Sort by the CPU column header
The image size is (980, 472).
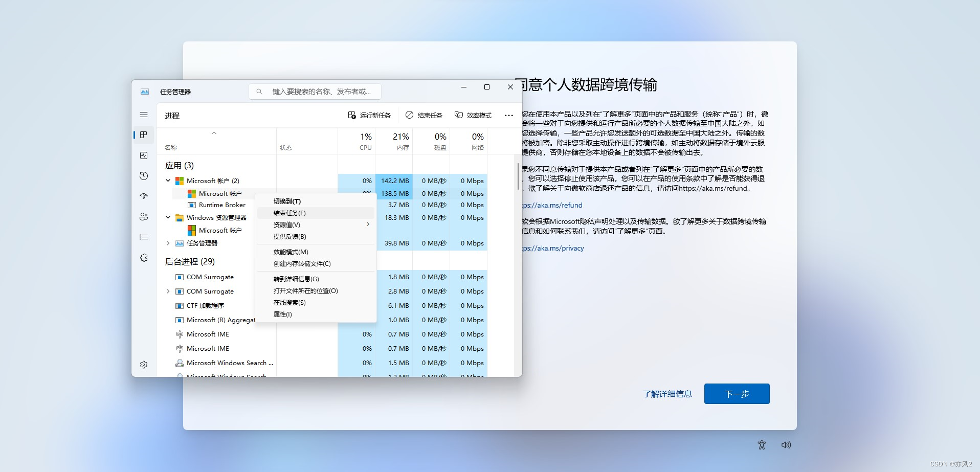357,141
